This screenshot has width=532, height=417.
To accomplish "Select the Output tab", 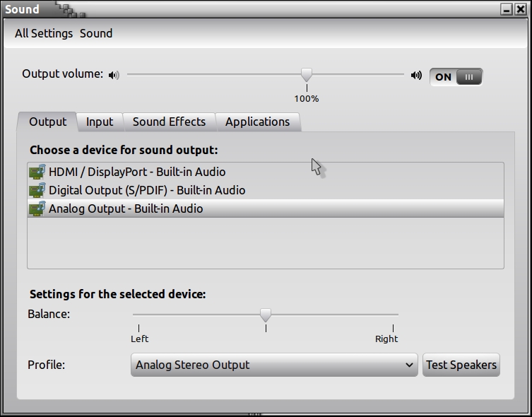I will (x=47, y=122).
